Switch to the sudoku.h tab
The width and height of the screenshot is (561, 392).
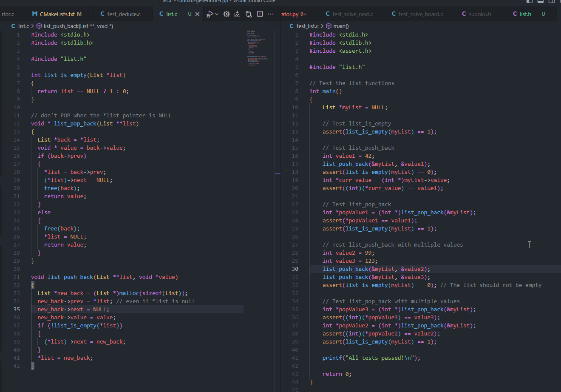click(x=480, y=14)
